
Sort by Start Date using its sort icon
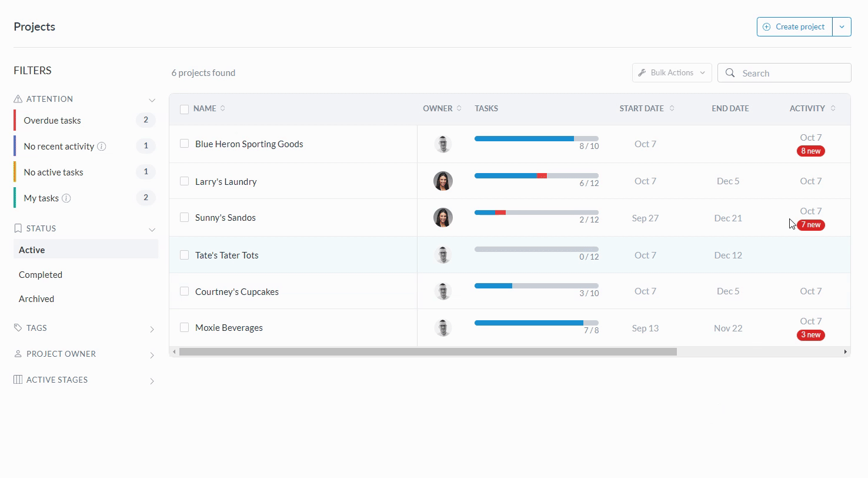[x=672, y=108]
